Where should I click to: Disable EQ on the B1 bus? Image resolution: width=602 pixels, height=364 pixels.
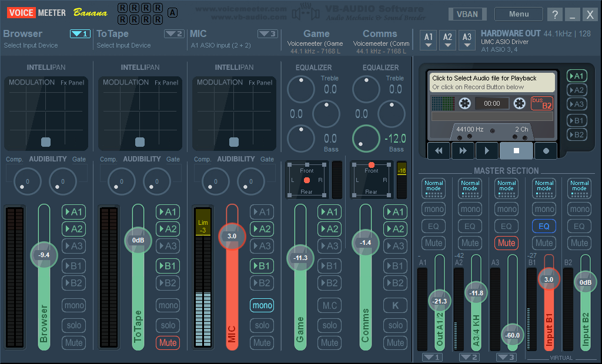coord(544,226)
